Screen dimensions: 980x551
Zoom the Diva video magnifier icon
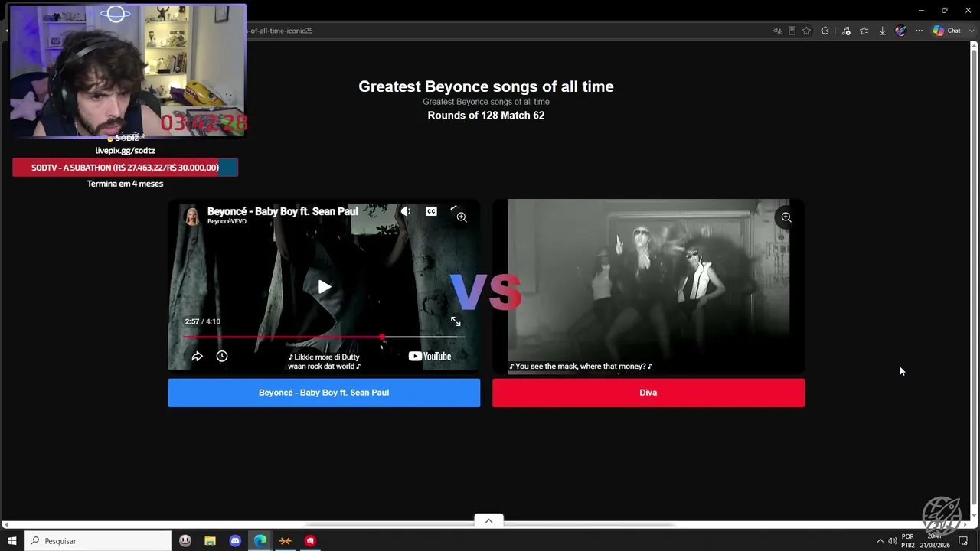click(x=786, y=217)
